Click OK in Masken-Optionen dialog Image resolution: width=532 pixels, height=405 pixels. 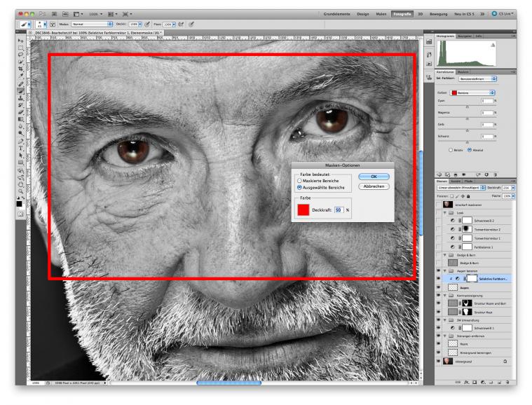[x=374, y=177]
